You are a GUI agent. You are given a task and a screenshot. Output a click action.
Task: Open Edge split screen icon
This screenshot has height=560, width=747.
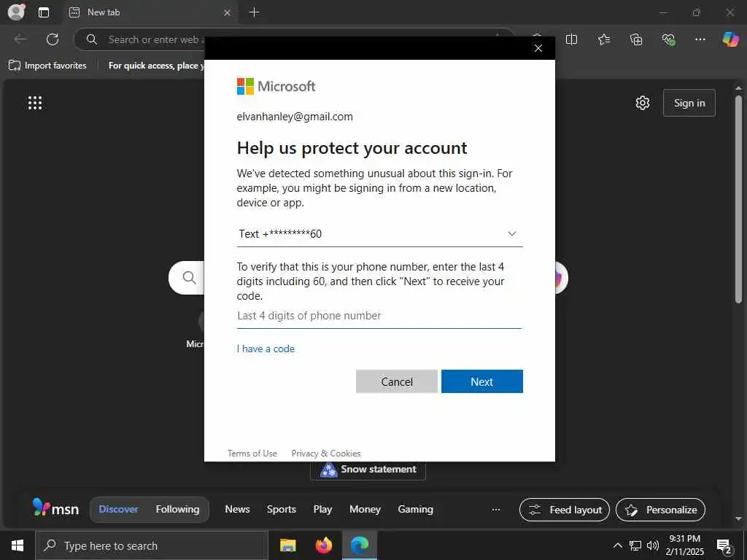pyautogui.click(x=571, y=39)
